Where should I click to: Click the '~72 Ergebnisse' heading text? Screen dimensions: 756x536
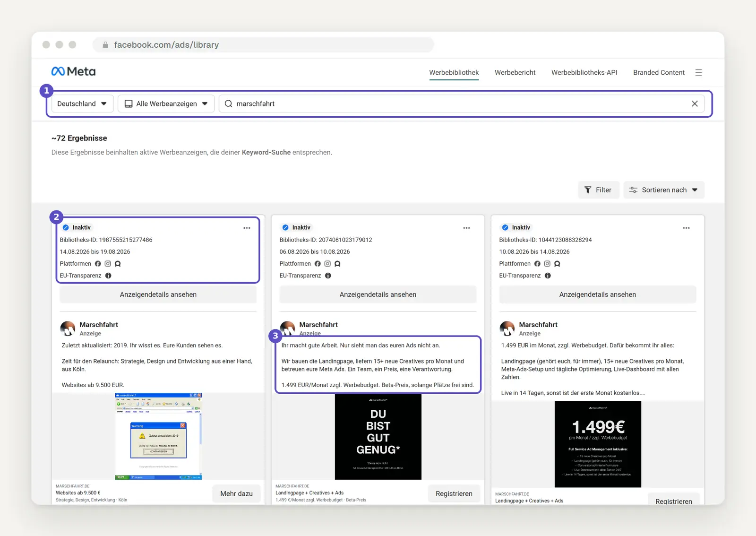(x=79, y=138)
